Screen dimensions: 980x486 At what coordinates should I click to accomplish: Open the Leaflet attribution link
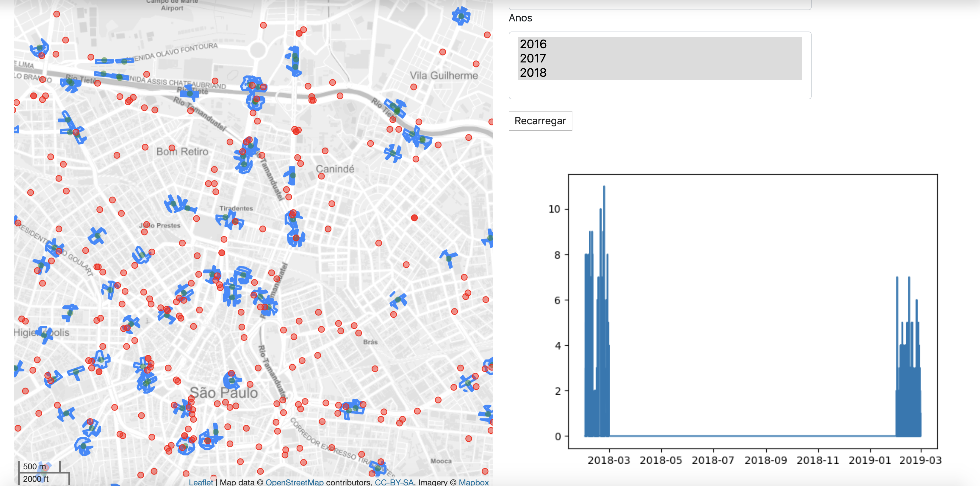(x=201, y=482)
